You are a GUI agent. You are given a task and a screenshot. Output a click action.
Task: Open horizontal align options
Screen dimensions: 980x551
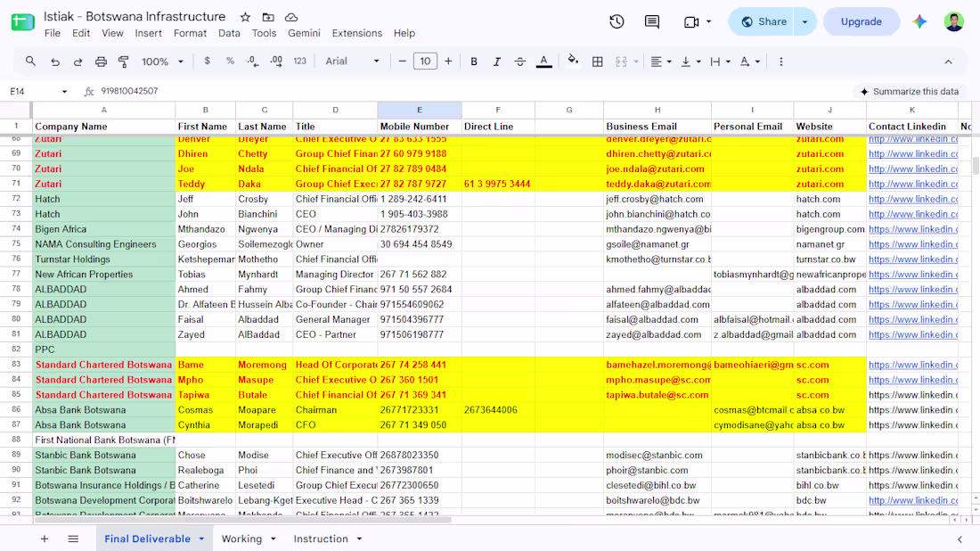click(x=661, y=62)
